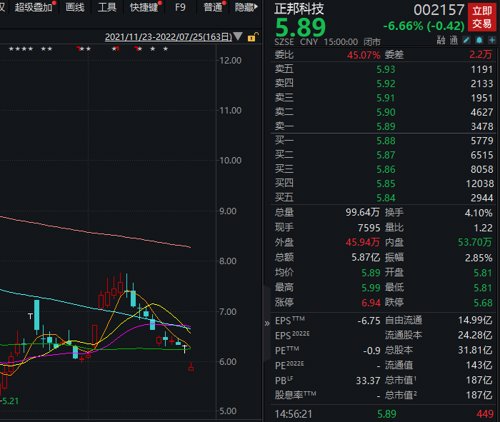
Task: Open the date range 2021/11/23-2022/07/25 selector
Action: coord(168,37)
